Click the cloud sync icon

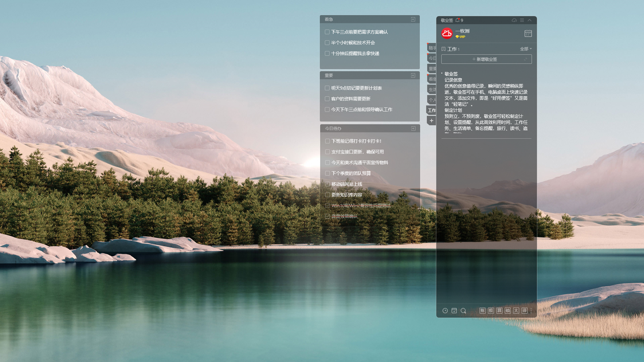pos(514,20)
